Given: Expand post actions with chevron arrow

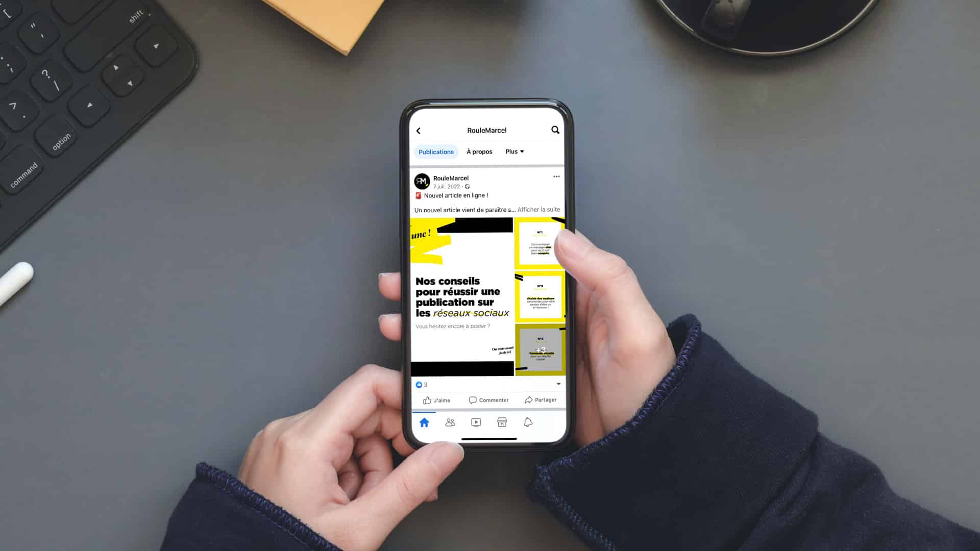Looking at the screenshot, I should (x=558, y=384).
